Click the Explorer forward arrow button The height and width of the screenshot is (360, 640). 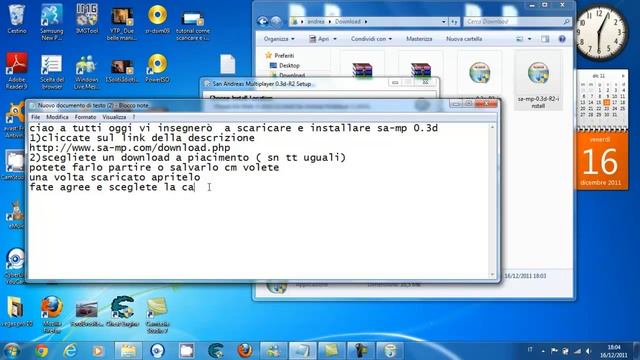(276, 22)
